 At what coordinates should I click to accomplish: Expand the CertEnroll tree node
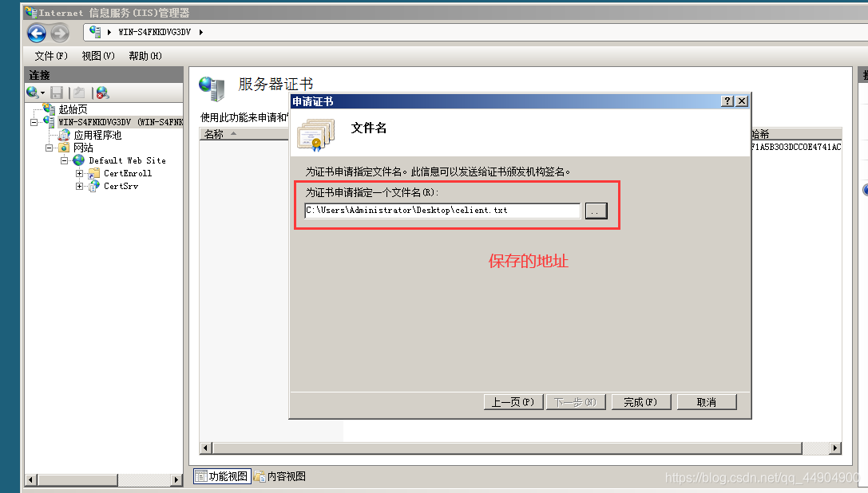pyautogui.click(x=79, y=173)
